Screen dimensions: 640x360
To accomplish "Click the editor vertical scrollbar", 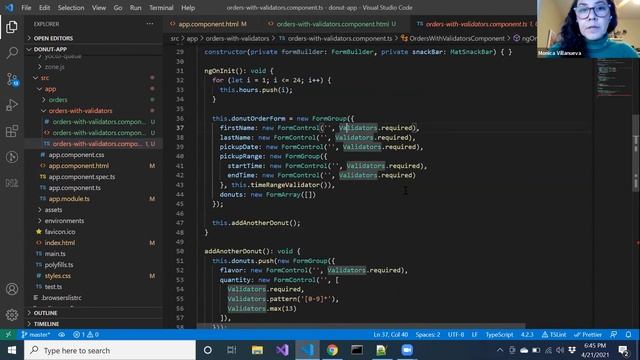I will pos(636,153).
